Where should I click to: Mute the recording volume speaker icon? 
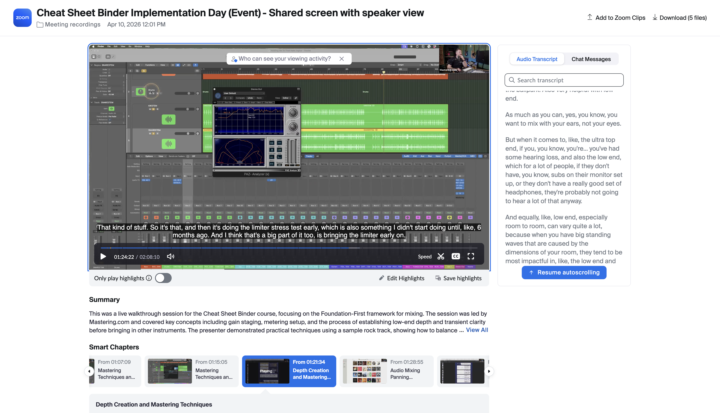click(x=170, y=256)
